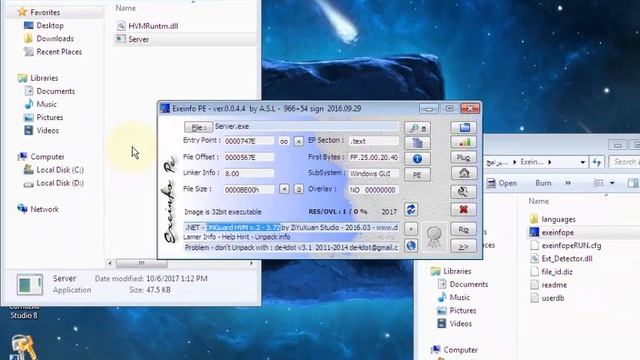Image resolution: width=640 pixels, height=360 pixels.
Task: Click the blue refresh arrows icon
Action: [x=411, y=209]
